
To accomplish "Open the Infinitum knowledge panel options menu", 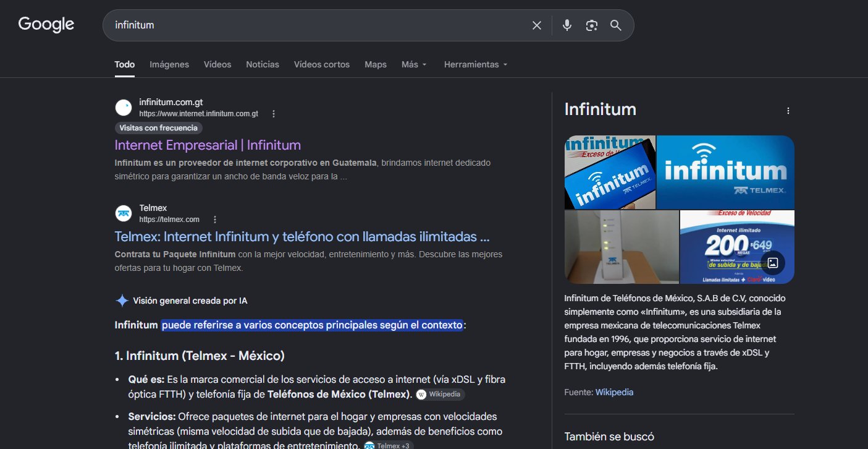I will [x=788, y=111].
